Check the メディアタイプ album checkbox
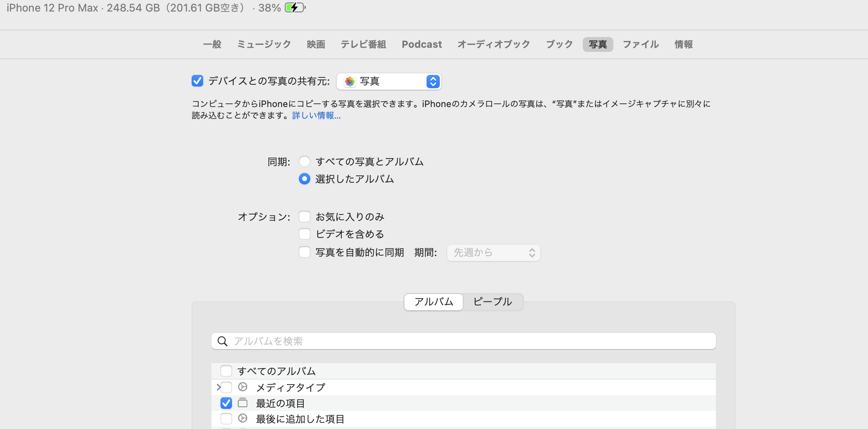 point(226,387)
